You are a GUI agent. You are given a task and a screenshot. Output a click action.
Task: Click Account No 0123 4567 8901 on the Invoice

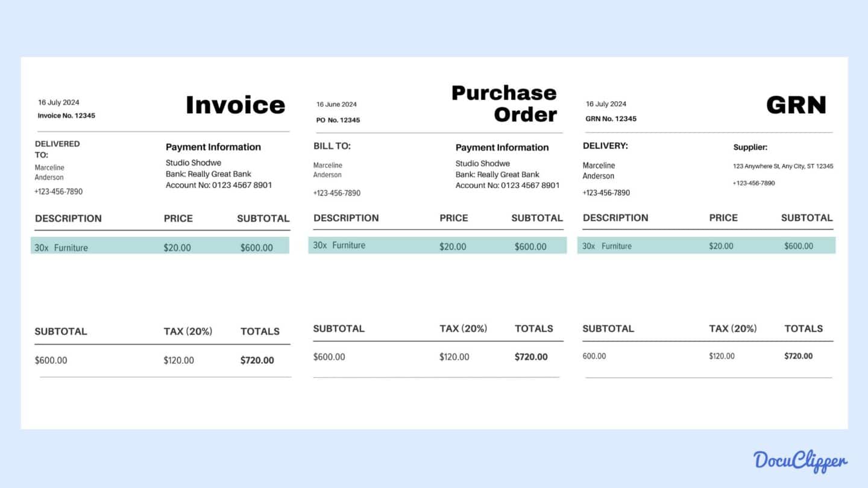[219, 185]
